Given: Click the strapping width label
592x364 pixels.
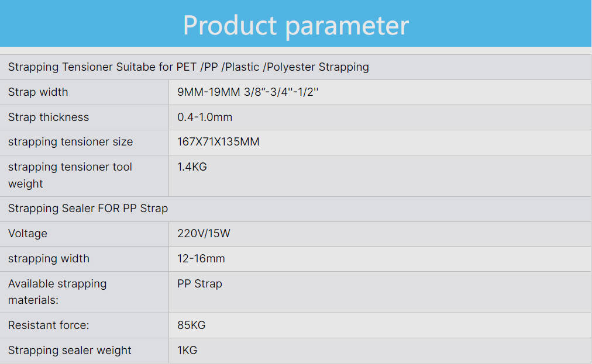Looking at the screenshot, I should pos(49,259).
